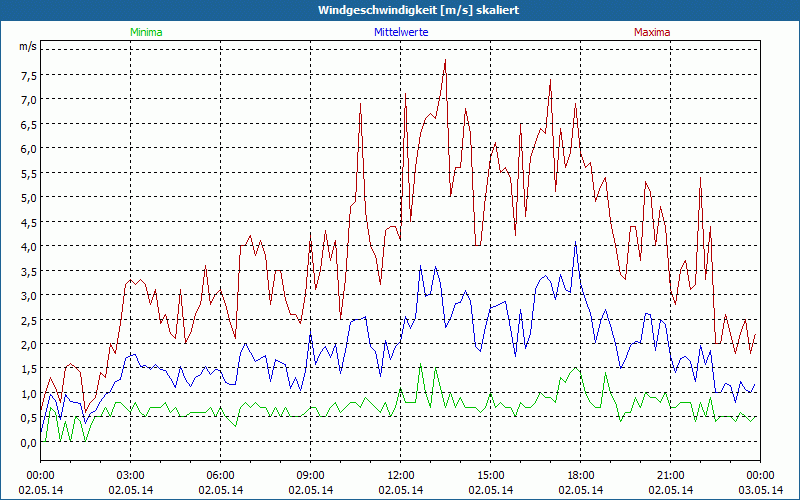The image size is (800, 500).
Task: Click the 03.05.14 date label
Action: tap(760, 490)
